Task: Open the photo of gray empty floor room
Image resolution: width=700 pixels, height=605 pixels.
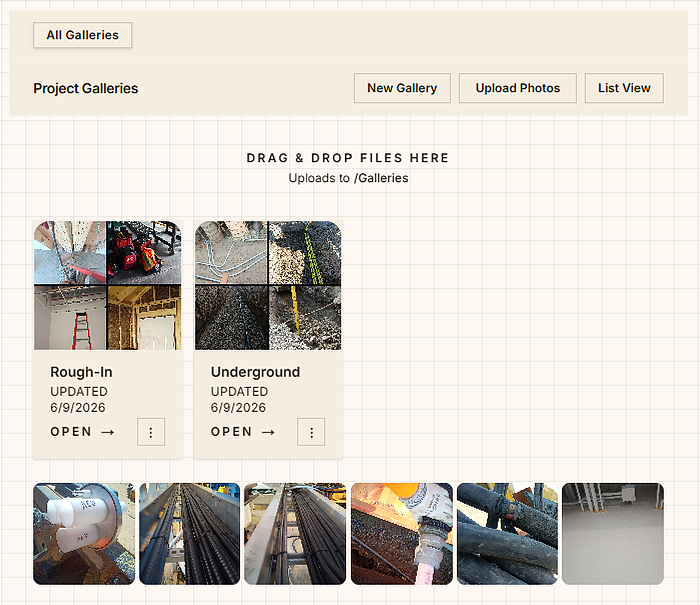Action: point(613,534)
